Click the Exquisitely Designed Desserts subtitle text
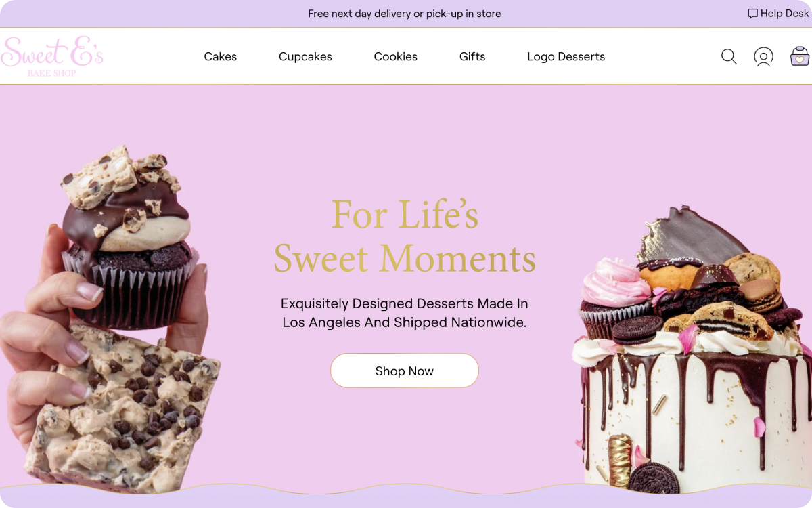The height and width of the screenshot is (508, 812). coord(405,313)
